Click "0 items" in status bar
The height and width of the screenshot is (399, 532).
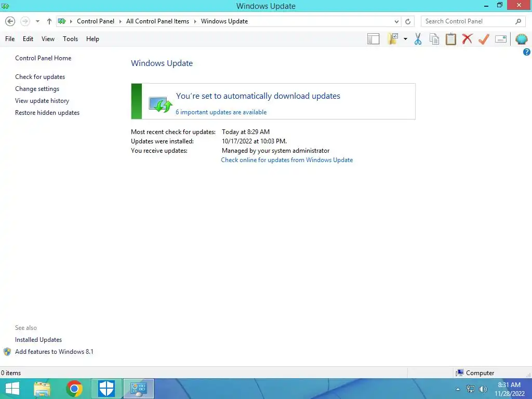(11, 373)
